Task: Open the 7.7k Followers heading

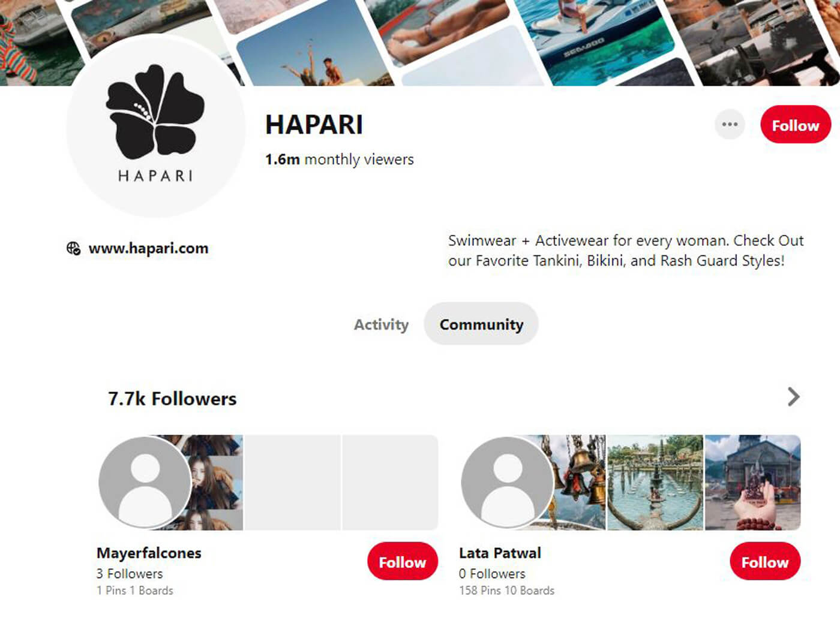Action: pyautogui.click(x=172, y=399)
